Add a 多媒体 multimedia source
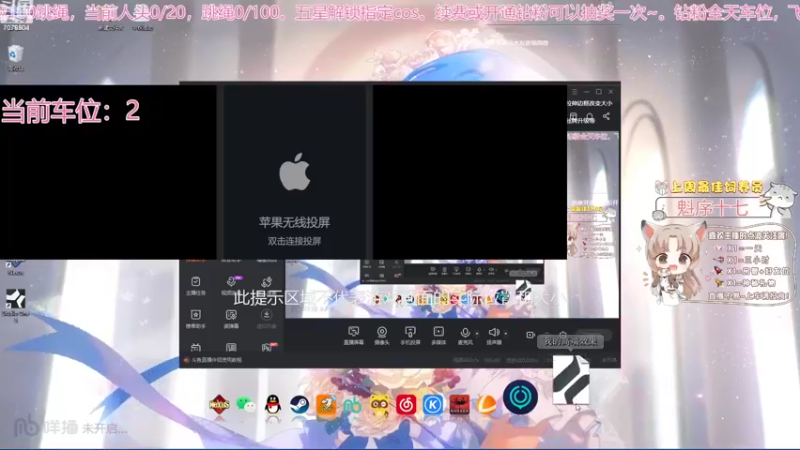This screenshot has width=800, height=450. (x=439, y=335)
